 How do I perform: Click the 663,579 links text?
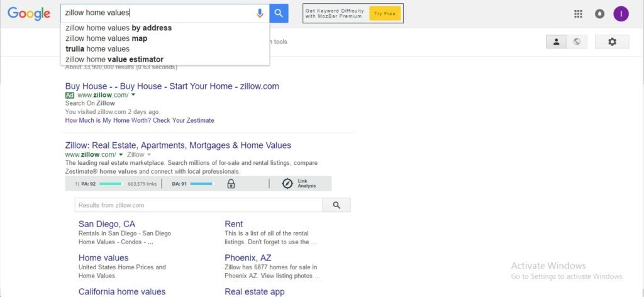point(142,184)
